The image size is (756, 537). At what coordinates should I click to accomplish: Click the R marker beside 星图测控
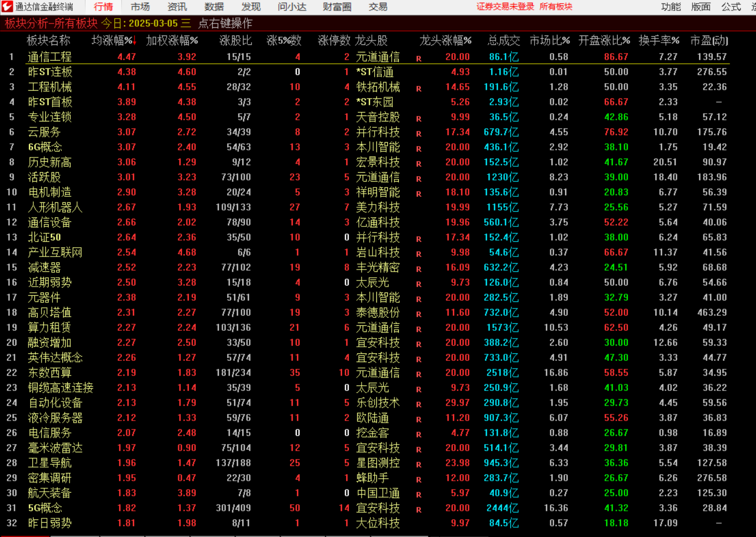click(x=418, y=464)
